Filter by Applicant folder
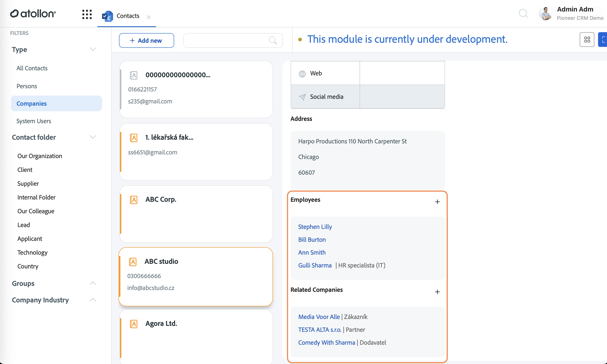 30,239
